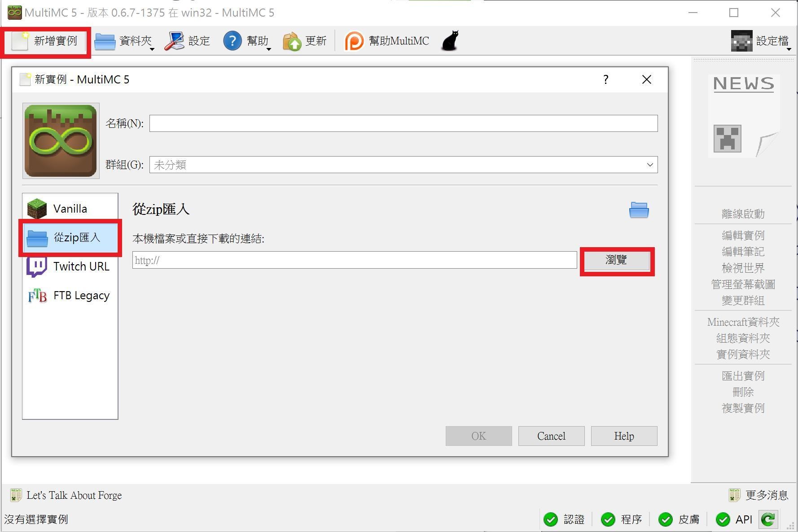Click the http:// URL input field

(x=354, y=260)
